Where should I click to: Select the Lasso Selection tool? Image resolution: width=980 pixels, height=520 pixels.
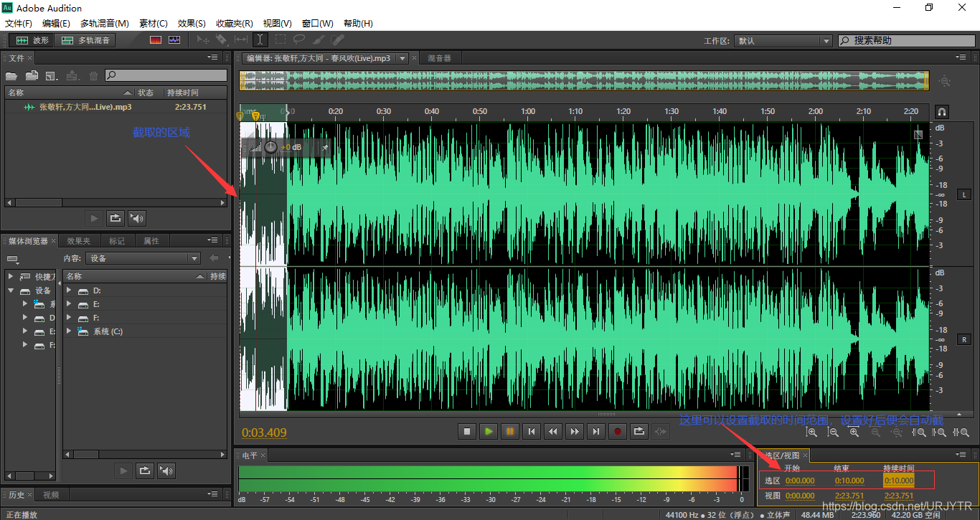(299, 40)
